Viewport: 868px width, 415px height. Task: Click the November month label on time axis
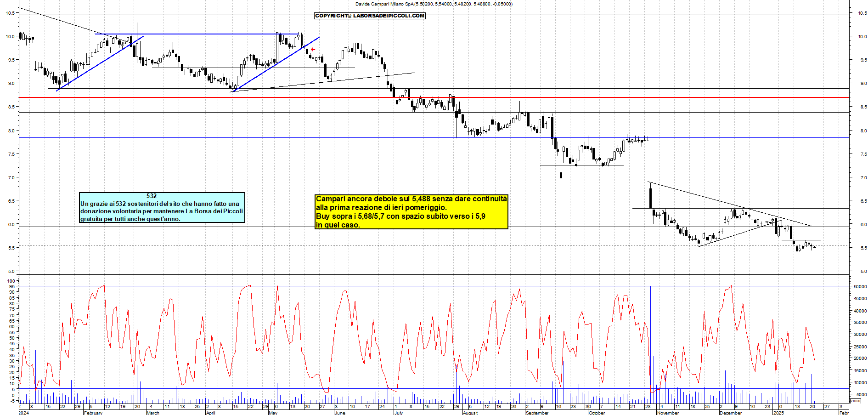[x=668, y=413]
